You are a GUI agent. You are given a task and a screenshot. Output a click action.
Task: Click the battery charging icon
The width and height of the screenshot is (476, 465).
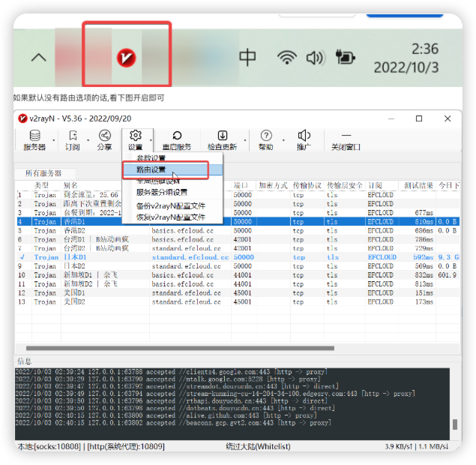[x=345, y=58]
